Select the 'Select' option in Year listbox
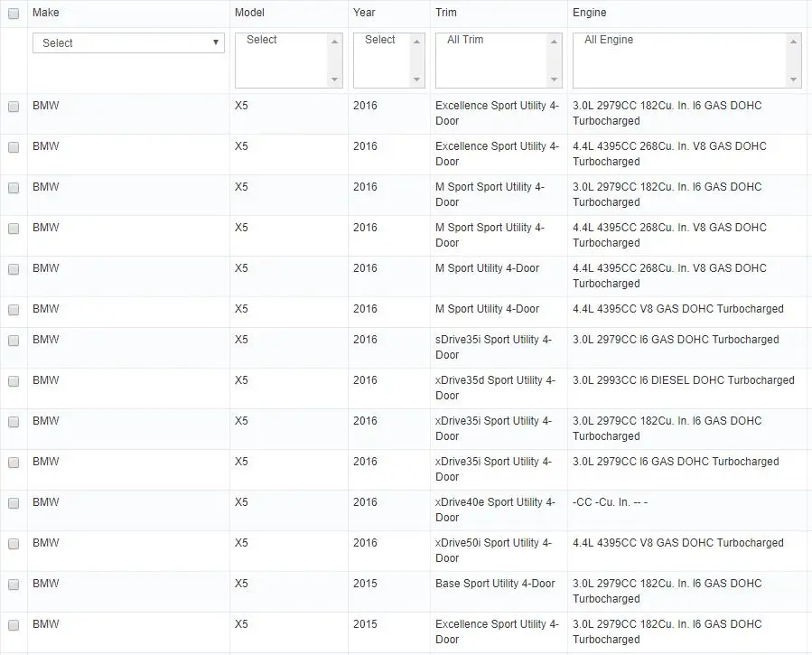Viewport: 812px width, 655px height. (x=379, y=40)
